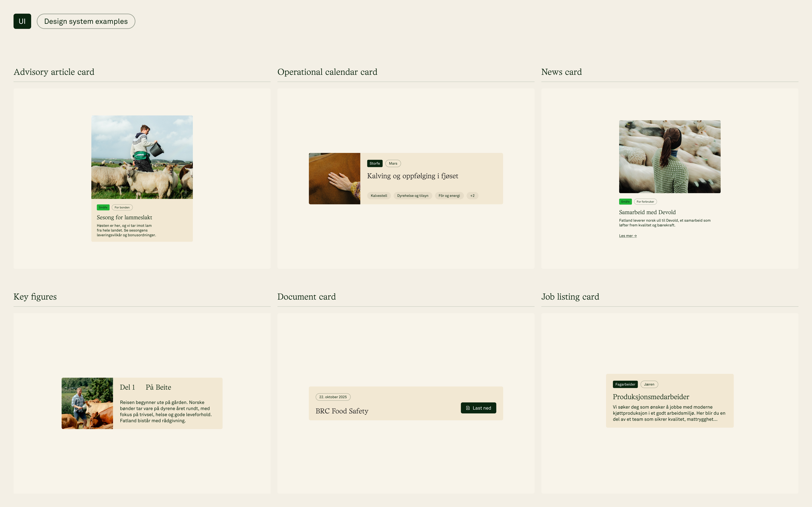Click the sheep farmer photo thumbnail
Viewport: 812px width, 507px height.
pyautogui.click(x=142, y=157)
